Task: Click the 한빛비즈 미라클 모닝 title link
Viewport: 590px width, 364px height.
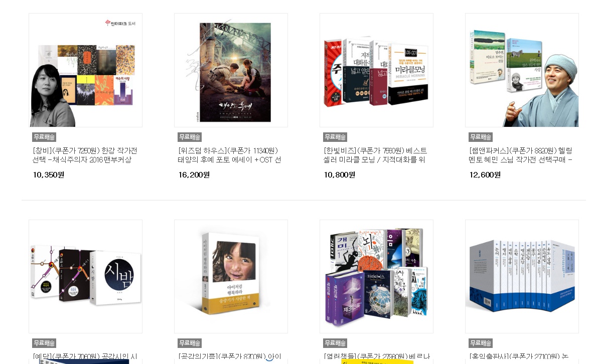Action: click(375, 155)
